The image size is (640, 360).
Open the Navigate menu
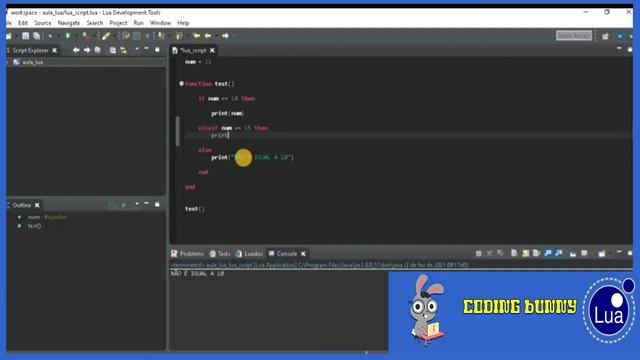[x=69, y=23]
